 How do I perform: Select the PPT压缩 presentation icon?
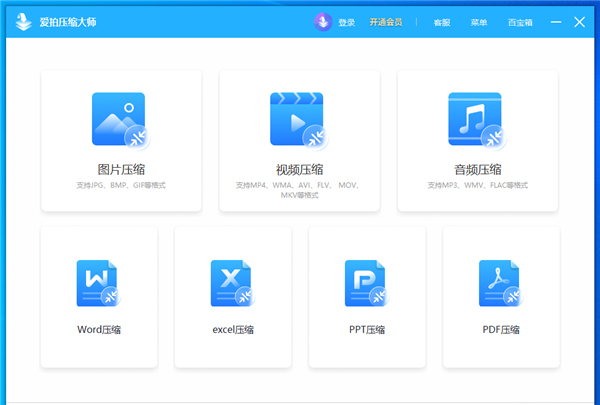tap(367, 283)
